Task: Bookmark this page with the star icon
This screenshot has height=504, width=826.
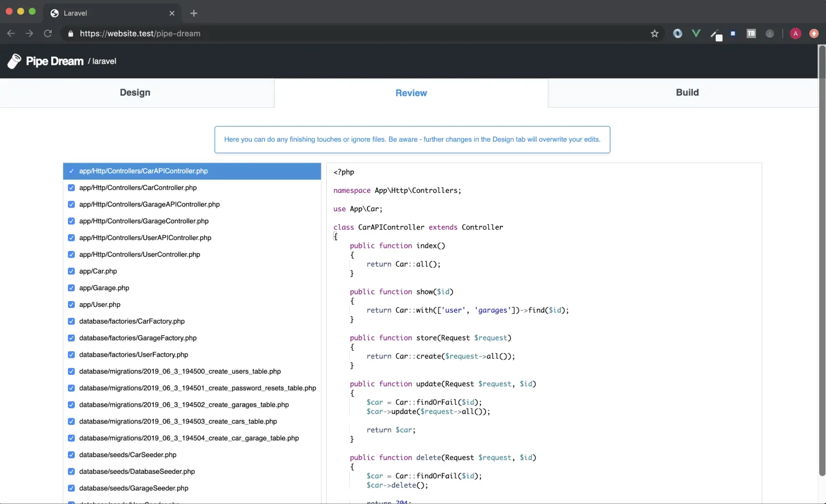Action: [x=655, y=33]
